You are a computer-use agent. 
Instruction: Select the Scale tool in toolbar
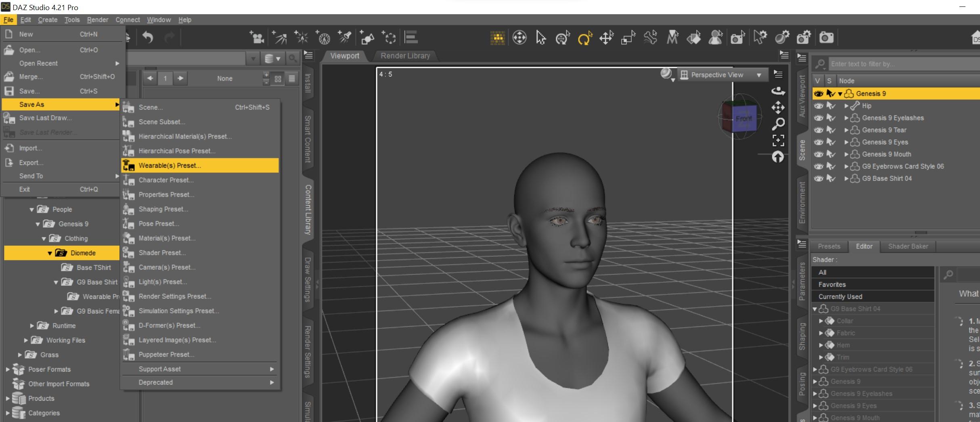pyautogui.click(x=628, y=38)
